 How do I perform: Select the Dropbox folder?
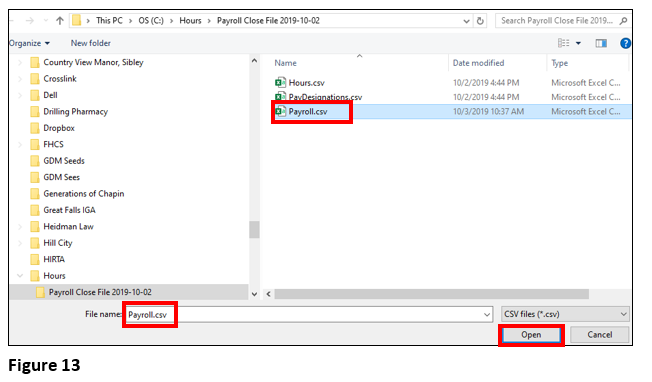(59, 128)
